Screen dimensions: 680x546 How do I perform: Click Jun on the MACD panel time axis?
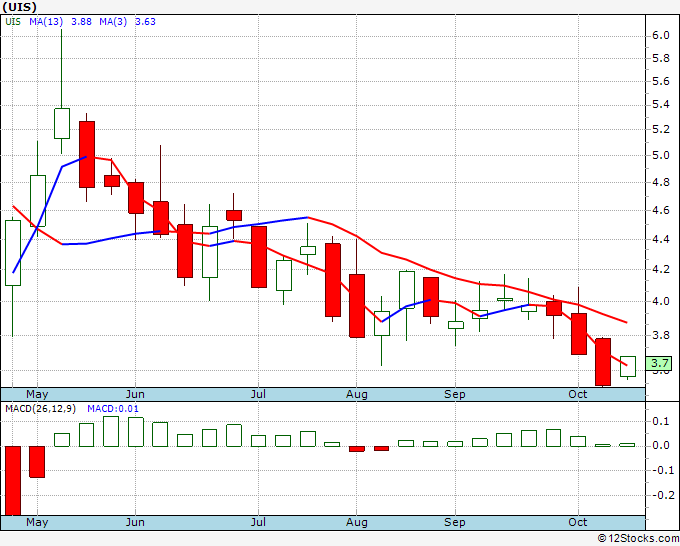(135, 522)
